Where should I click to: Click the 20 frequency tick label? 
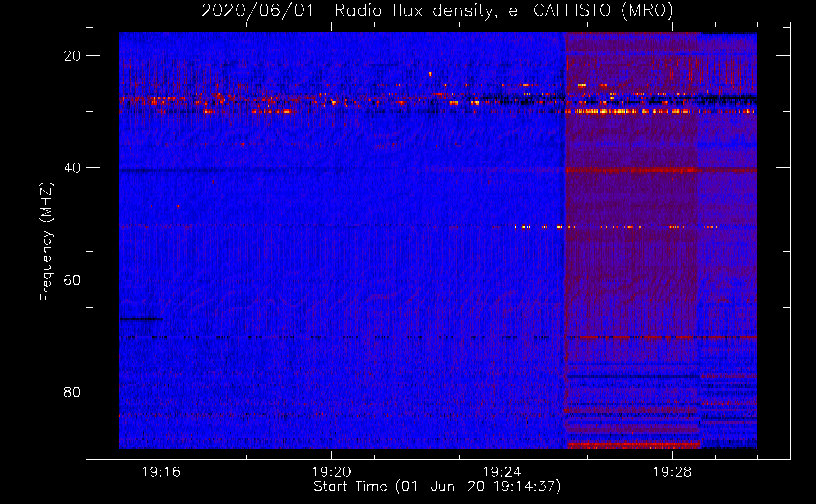pos(72,56)
